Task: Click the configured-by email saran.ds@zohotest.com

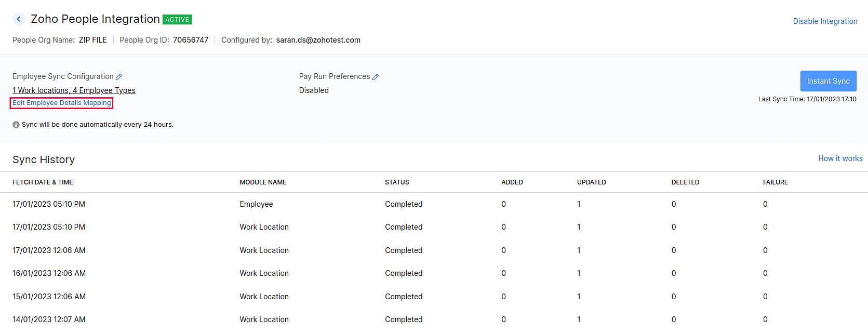Action: click(x=318, y=40)
